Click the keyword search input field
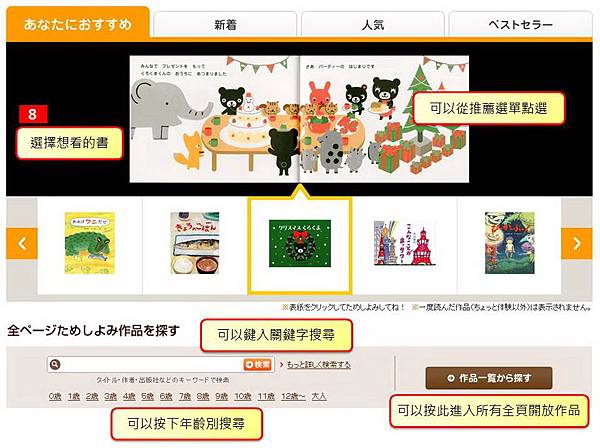The height and width of the screenshot is (448, 600). pos(152,364)
